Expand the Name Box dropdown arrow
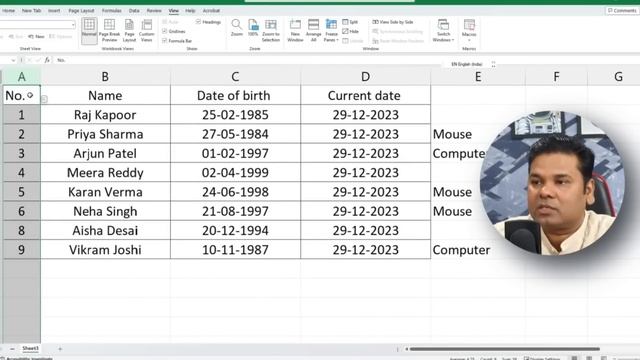Screen dimensions: 640x360 click(x=13, y=60)
